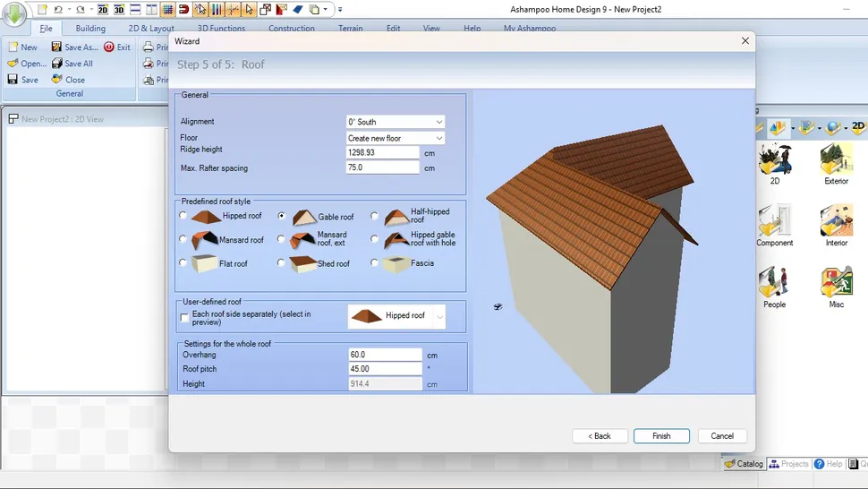Viewport: 868px width, 489px height.
Task: Switch to the Building ribbon tab
Action: click(90, 29)
